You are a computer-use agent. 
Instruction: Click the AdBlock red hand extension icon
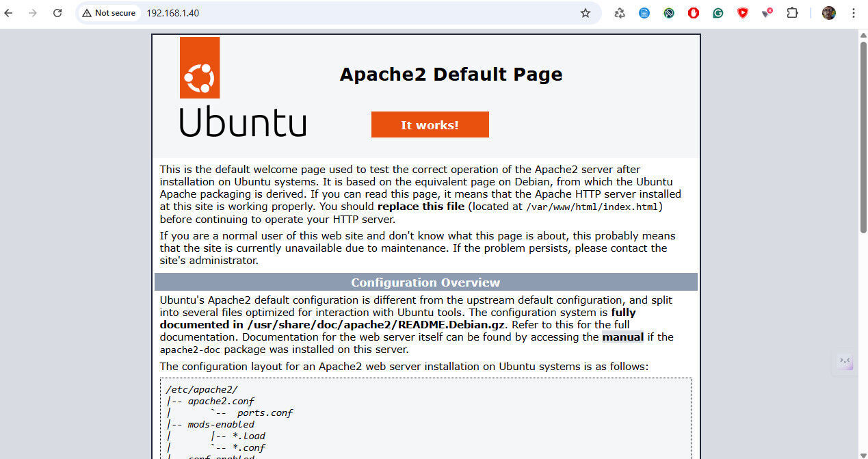(694, 13)
